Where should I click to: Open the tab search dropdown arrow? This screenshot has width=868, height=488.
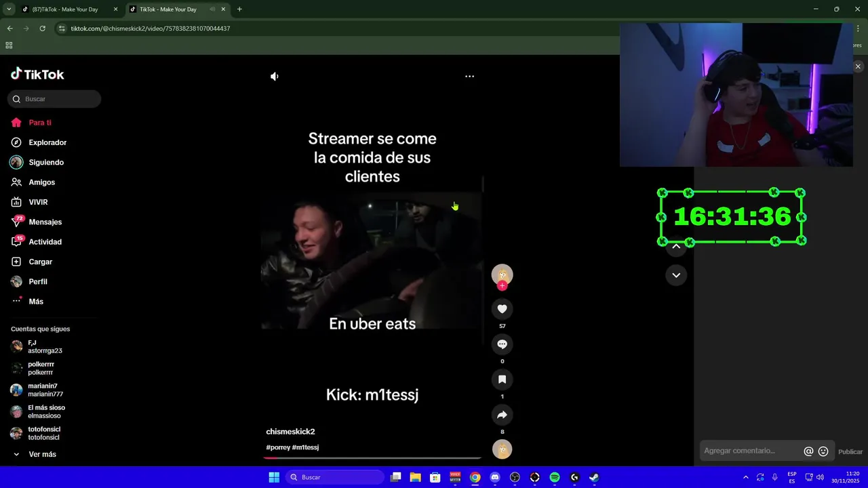(9, 9)
